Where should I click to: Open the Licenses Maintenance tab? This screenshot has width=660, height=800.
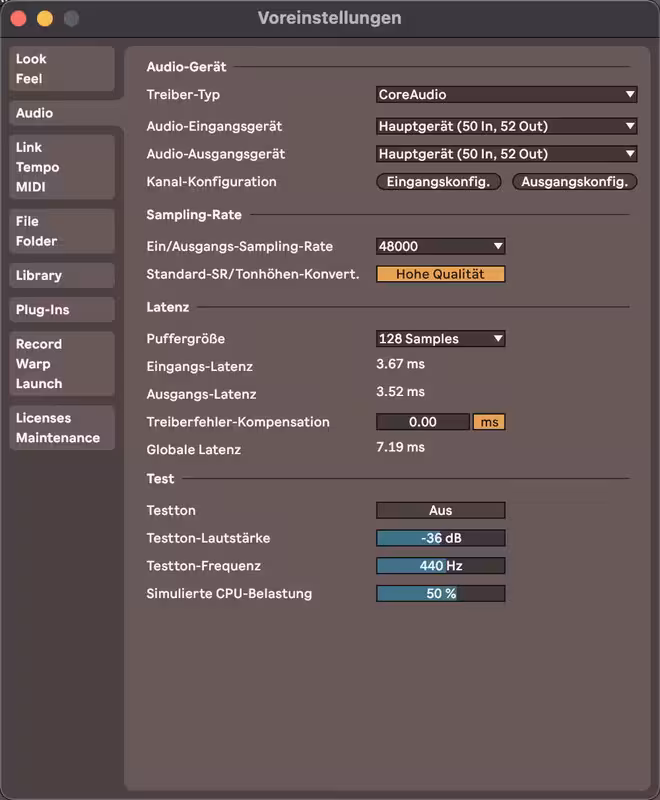[x=62, y=428]
